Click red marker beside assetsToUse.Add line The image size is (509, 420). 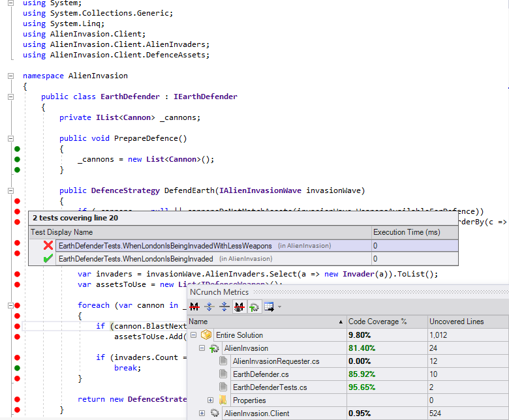click(x=17, y=337)
